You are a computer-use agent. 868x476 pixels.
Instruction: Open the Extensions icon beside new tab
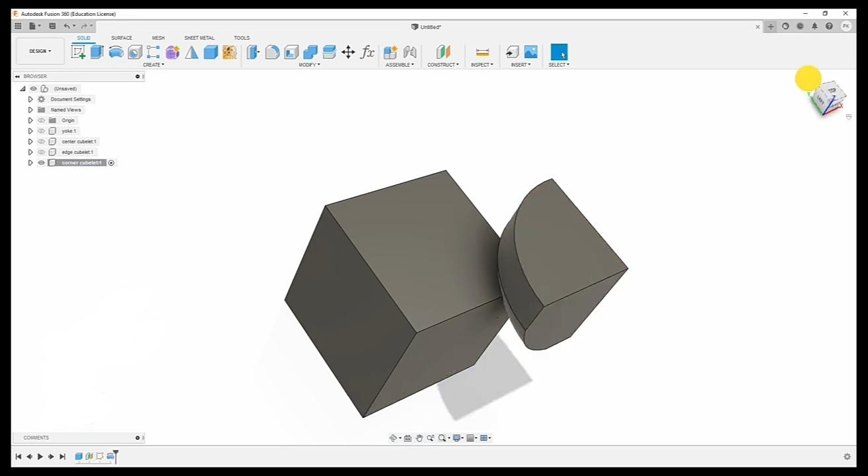pos(785,26)
